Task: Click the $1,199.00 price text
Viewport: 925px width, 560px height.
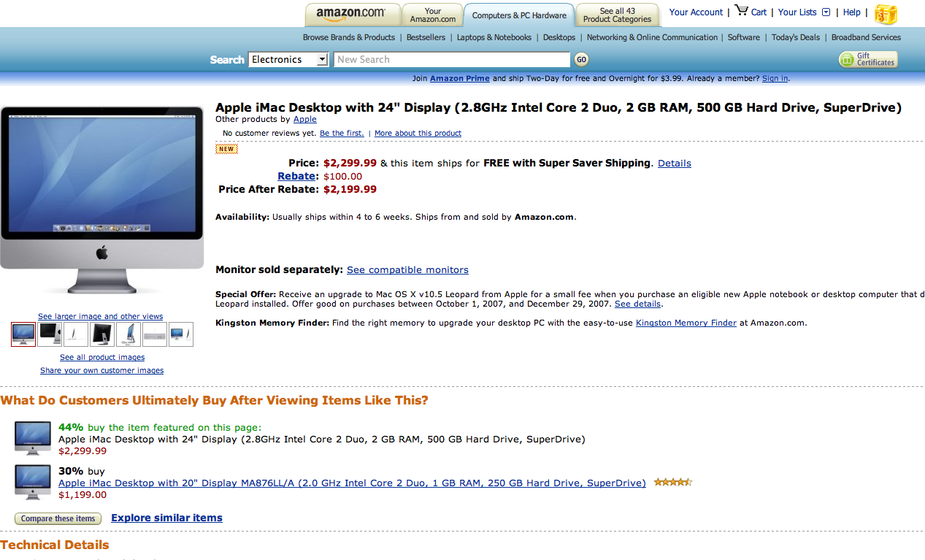Action: [82, 494]
